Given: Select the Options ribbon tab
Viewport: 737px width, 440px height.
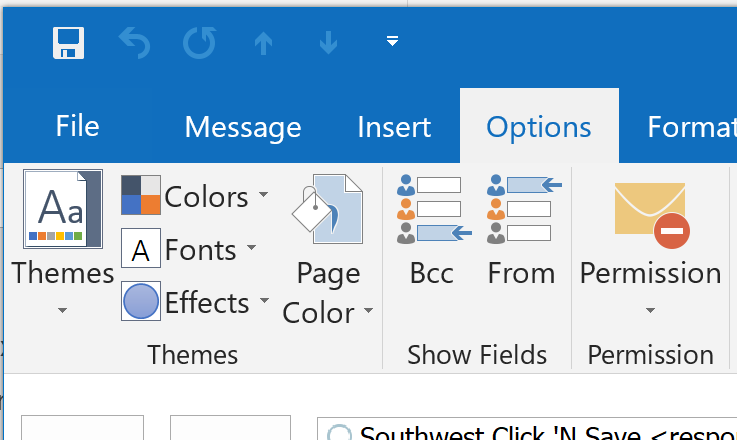Looking at the screenshot, I should click(x=539, y=127).
